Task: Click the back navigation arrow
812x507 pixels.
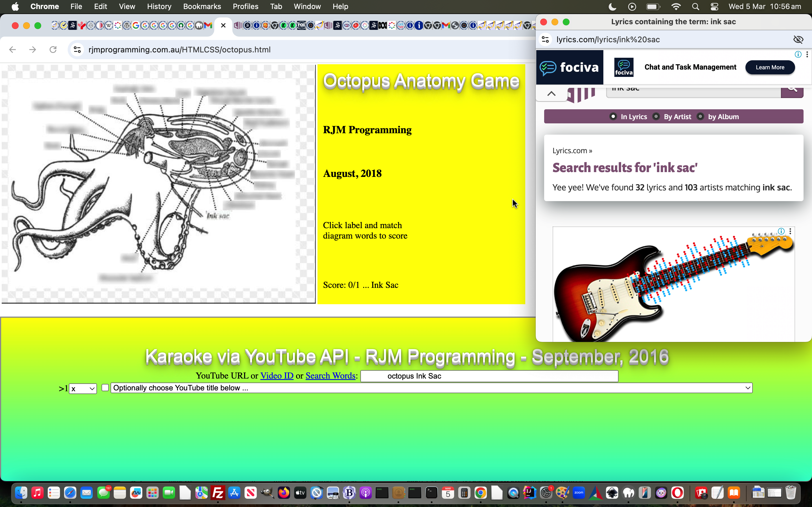Action: [13, 50]
